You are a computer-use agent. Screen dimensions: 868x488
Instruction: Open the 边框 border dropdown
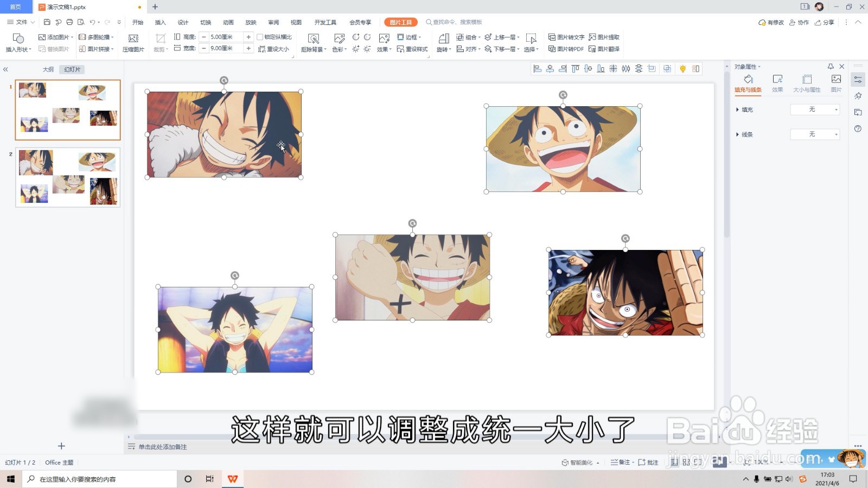[409, 37]
